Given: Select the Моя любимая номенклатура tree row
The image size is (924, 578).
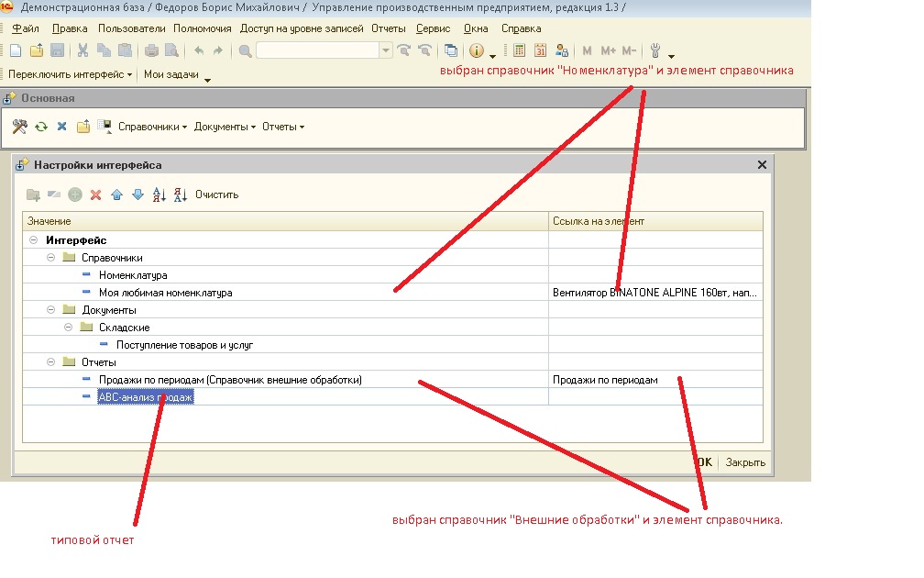Looking at the screenshot, I should pos(165,293).
